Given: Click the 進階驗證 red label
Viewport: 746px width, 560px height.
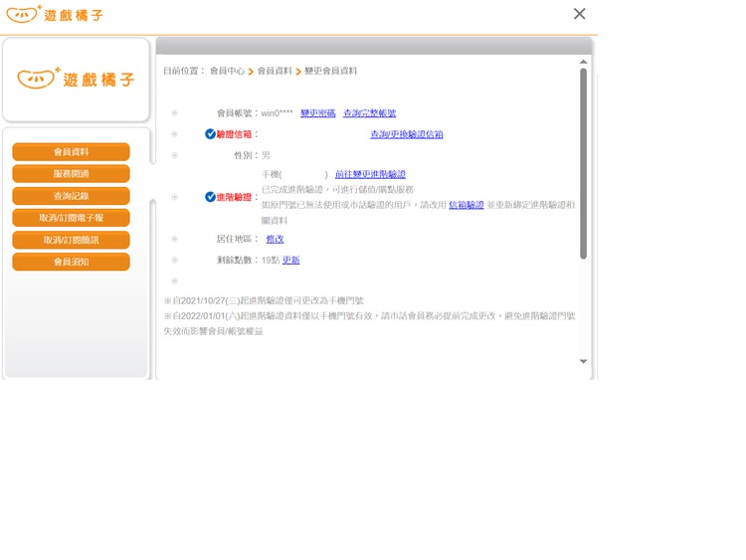Looking at the screenshot, I should pyautogui.click(x=234, y=197).
